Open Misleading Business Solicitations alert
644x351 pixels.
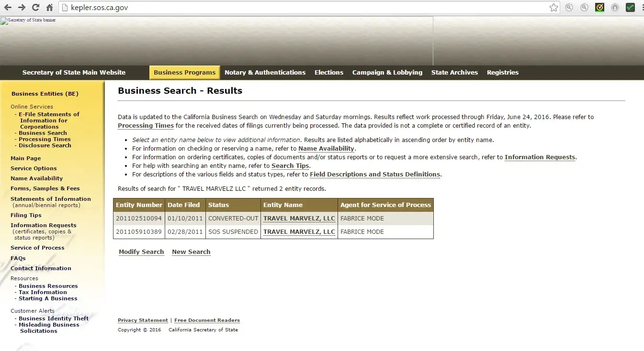(49, 328)
